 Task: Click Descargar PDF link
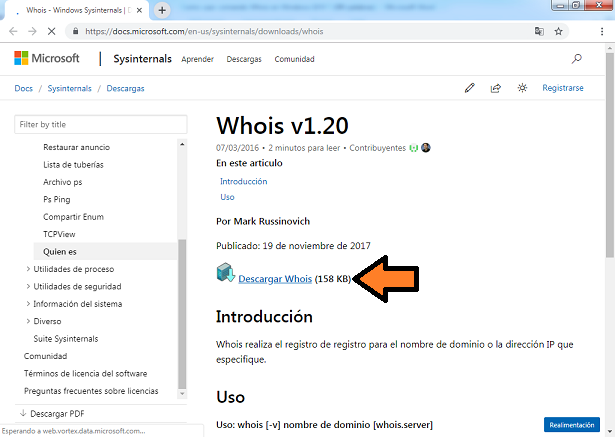click(57, 413)
